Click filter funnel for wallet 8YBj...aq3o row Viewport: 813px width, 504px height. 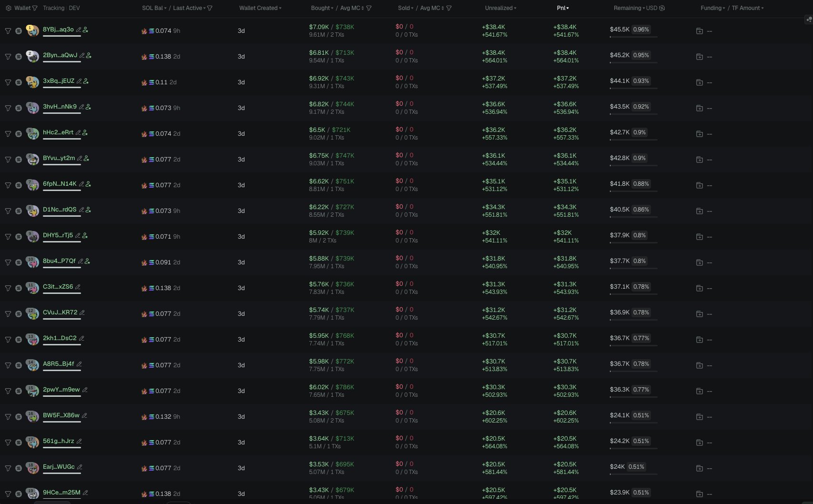[x=8, y=30]
